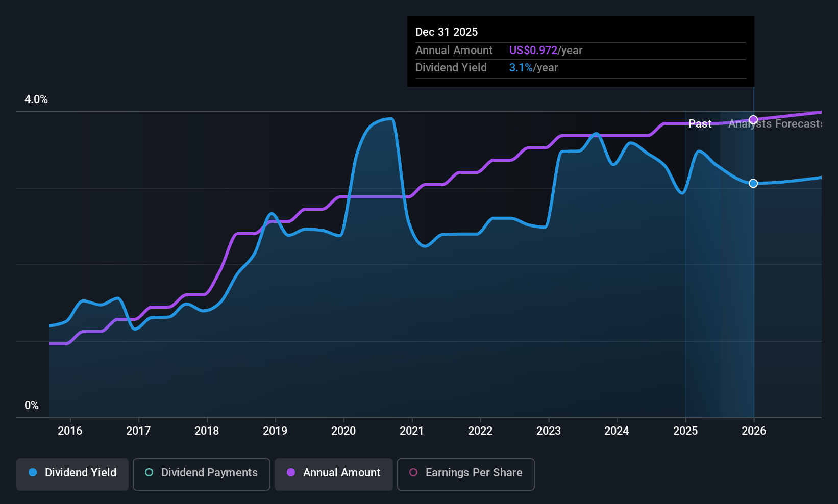
Task: Enable the Dividend Payments series
Action: pos(202,474)
